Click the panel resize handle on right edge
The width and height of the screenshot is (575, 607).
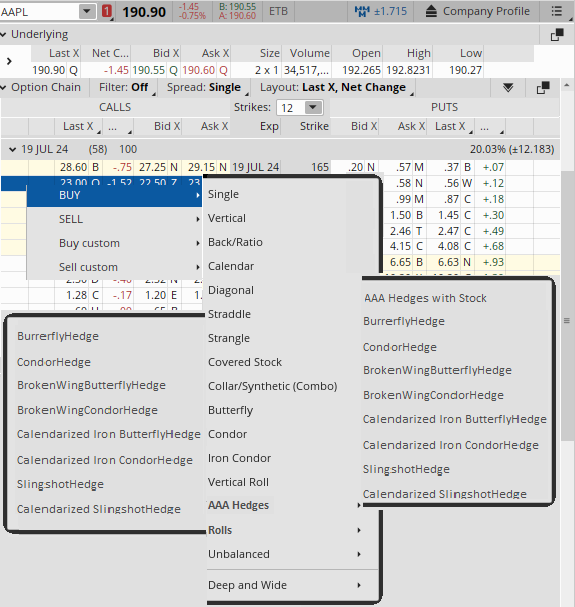pos(567,321)
